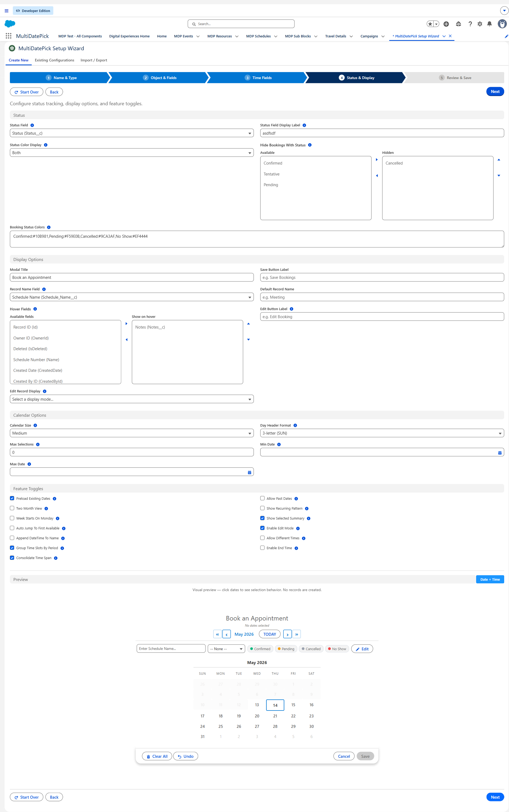Screen dimensions: 509x812
Task: Open the Status Field dropdown
Action: (132, 133)
